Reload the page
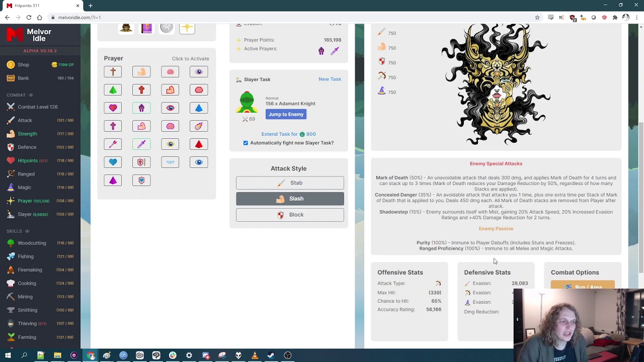 pyautogui.click(x=29, y=18)
